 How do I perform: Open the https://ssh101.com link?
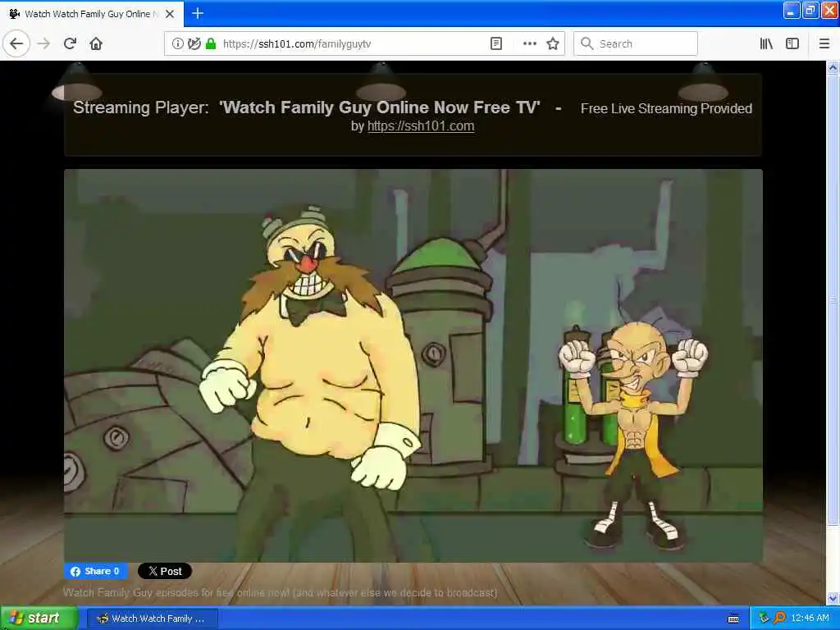[421, 126]
